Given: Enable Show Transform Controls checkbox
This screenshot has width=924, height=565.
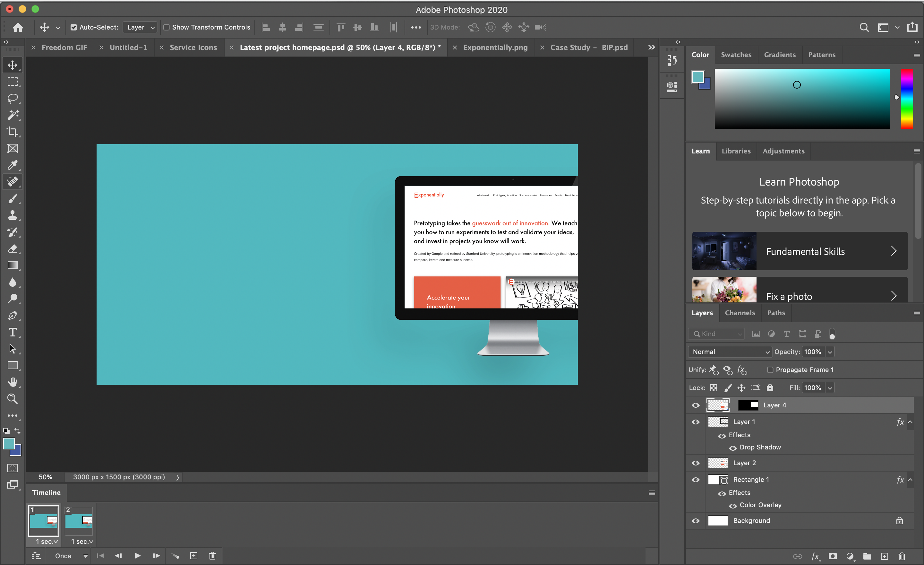Looking at the screenshot, I should pyautogui.click(x=167, y=27).
